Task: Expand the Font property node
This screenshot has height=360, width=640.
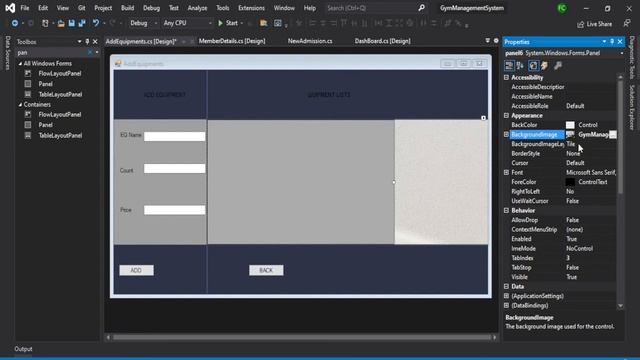Action: 507,172
